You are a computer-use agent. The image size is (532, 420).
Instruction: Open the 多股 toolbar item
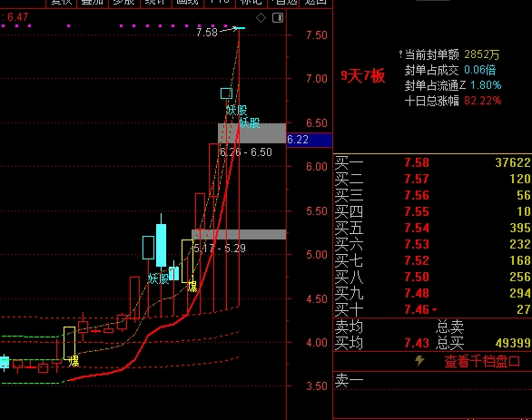pos(123,2)
